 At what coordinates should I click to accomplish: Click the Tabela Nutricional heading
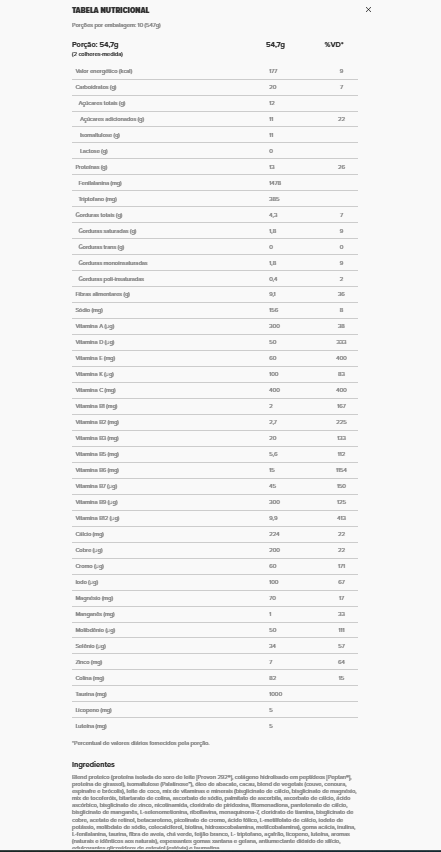tap(110, 10)
